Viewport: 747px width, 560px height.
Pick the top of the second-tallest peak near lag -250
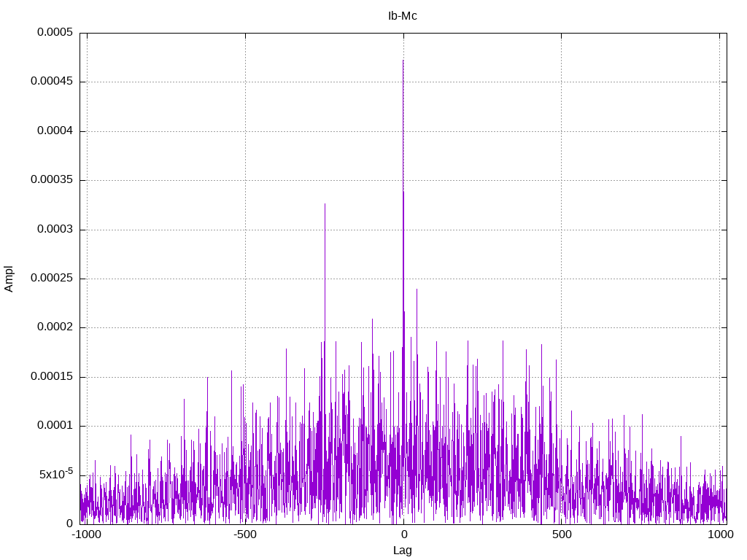pyautogui.click(x=325, y=204)
